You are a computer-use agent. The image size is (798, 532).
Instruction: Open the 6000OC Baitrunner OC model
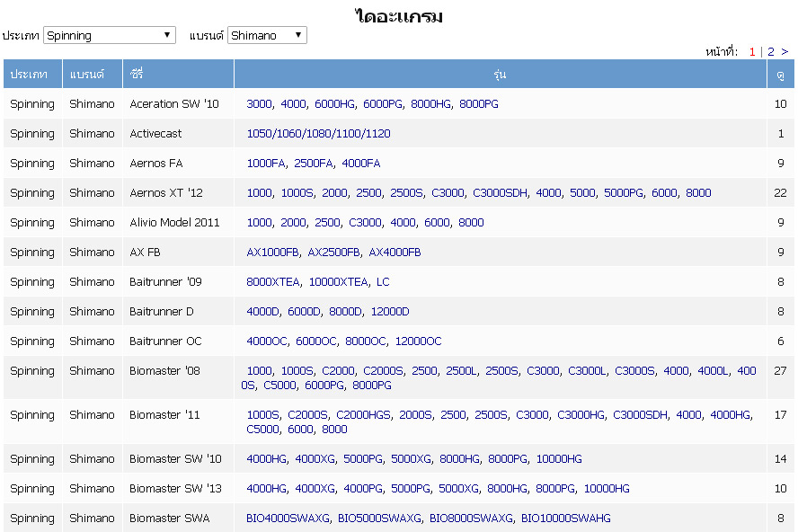tap(316, 341)
